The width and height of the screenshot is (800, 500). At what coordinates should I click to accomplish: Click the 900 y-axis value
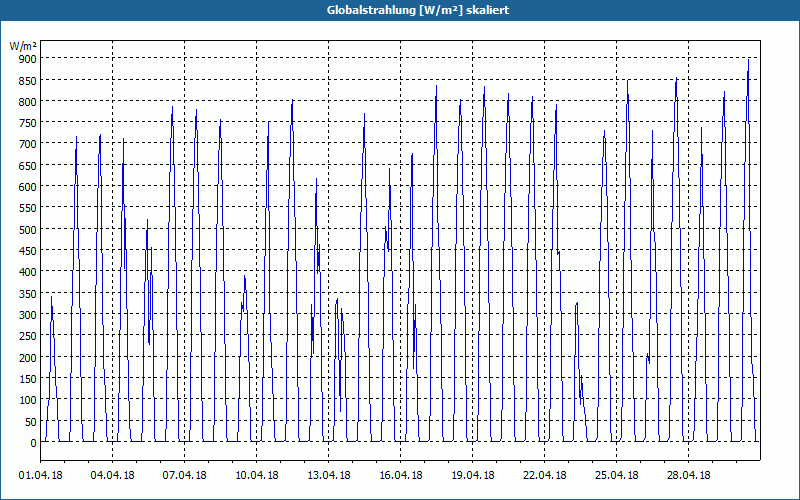tap(28, 59)
